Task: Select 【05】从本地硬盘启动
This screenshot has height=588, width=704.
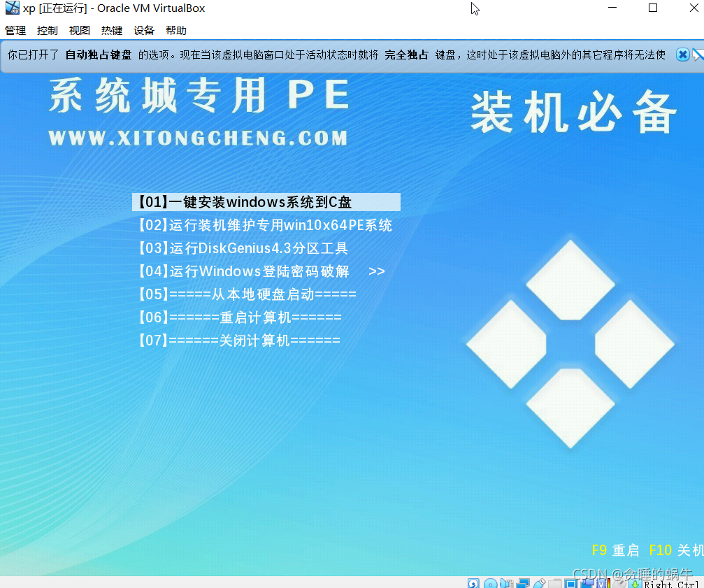Action: [247, 294]
